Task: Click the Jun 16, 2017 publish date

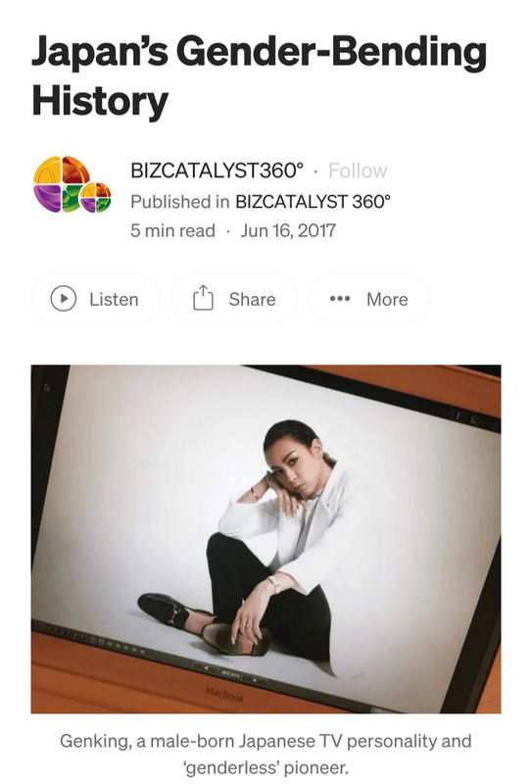Action: 288,230
